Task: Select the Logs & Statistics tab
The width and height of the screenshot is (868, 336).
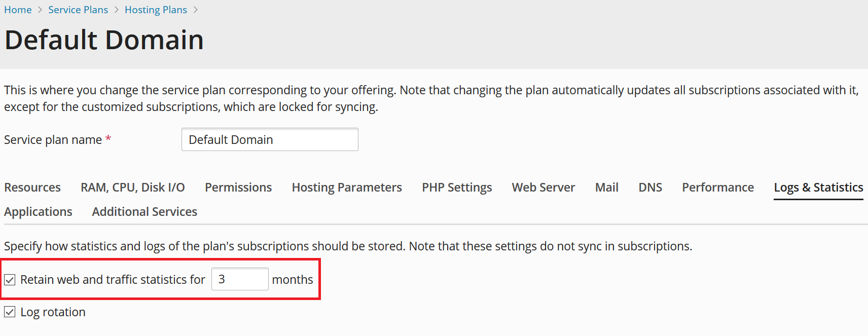Action: click(x=818, y=188)
